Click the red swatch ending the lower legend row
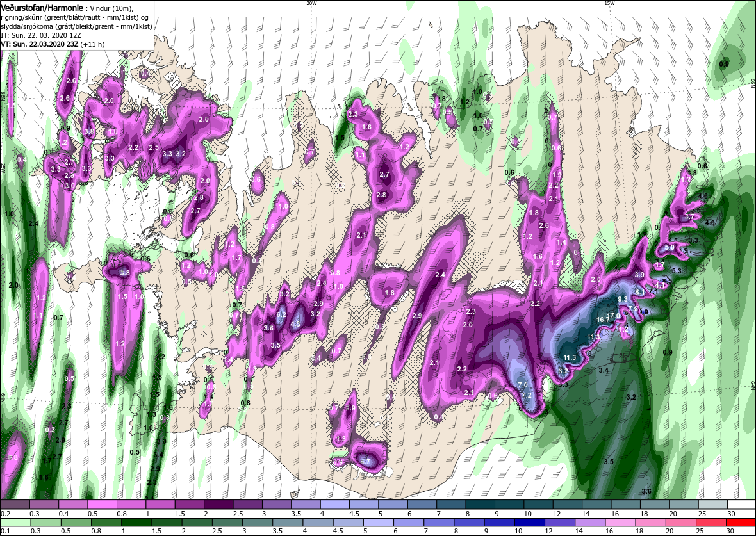 [x=740, y=523]
